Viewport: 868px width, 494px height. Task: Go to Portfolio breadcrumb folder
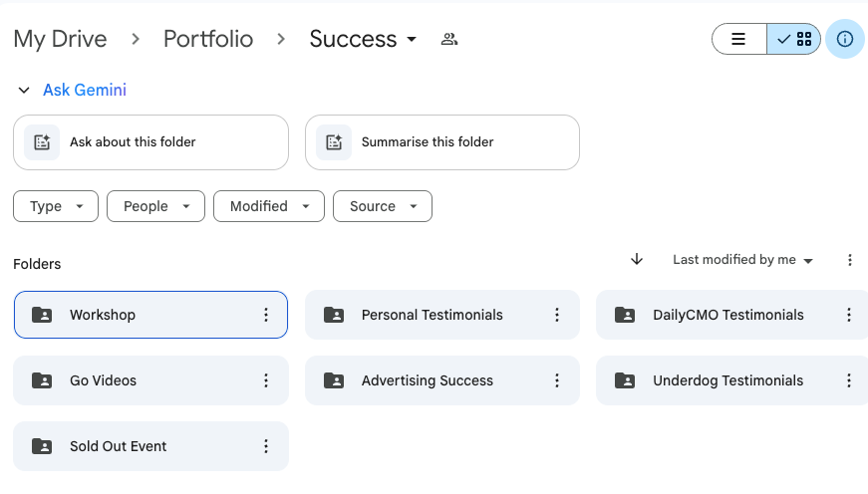(208, 40)
